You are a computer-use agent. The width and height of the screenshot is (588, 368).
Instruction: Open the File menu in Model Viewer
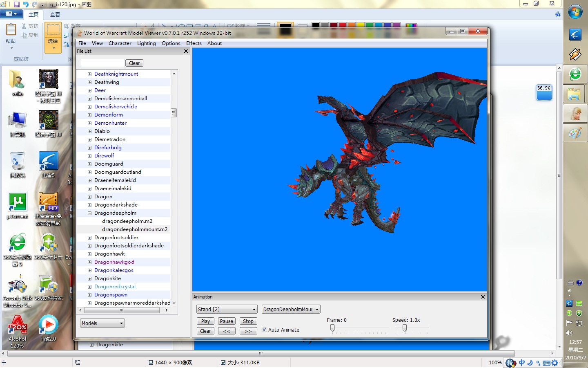point(82,43)
